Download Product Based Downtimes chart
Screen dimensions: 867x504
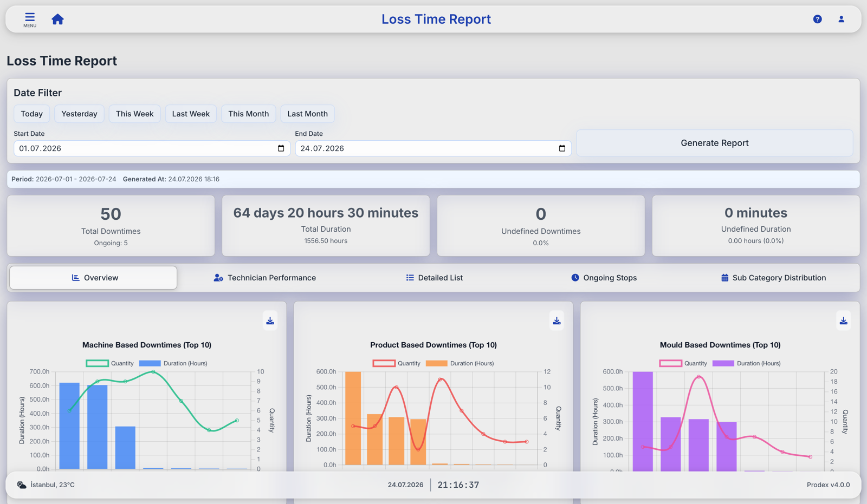557,321
